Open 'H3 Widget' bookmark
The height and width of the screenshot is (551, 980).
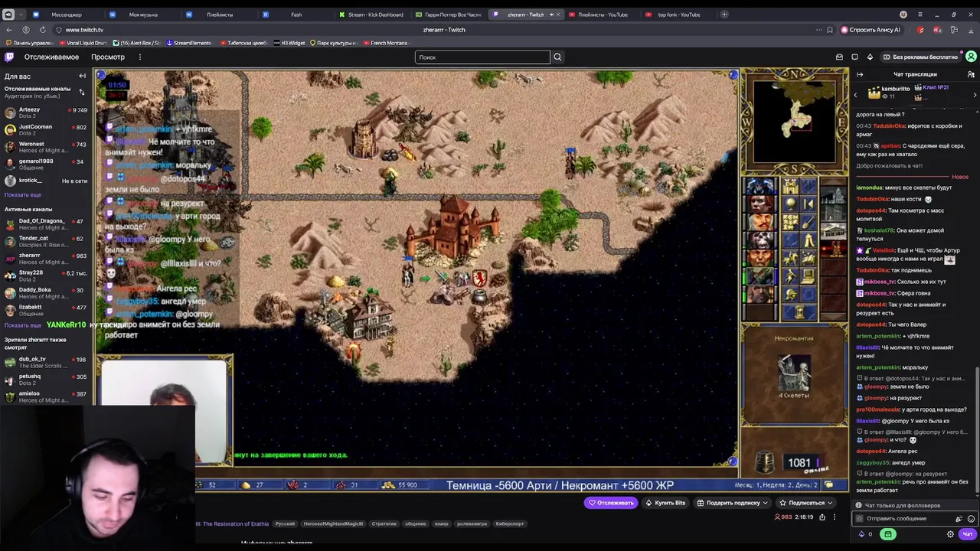(289, 43)
